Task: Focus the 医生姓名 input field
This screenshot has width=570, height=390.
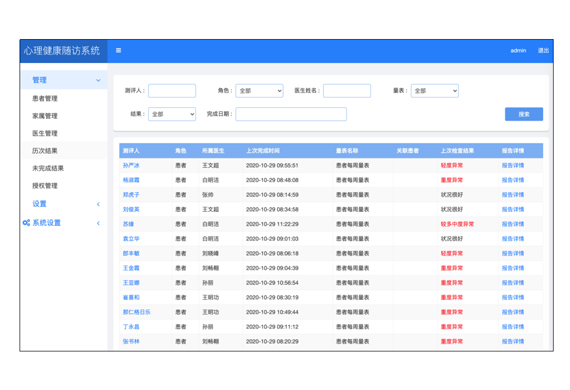Action: pos(347,91)
